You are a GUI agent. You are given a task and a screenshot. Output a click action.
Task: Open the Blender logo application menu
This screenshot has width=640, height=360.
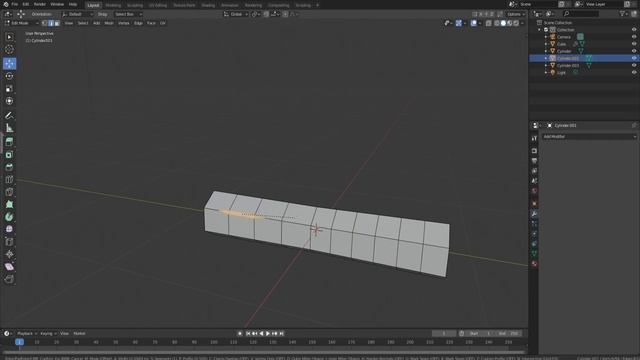[x=6, y=4]
